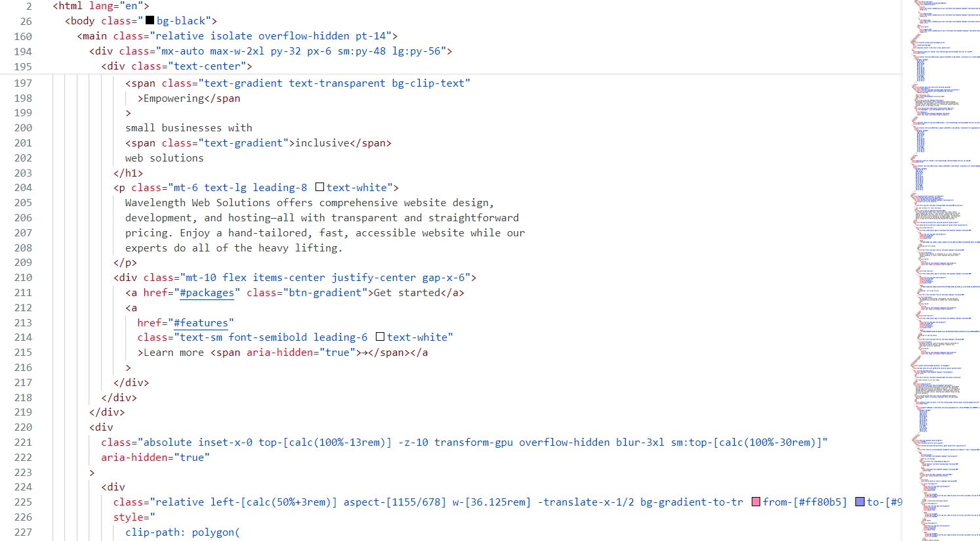Open color picker for text-white on line 214

click(380, 337)
